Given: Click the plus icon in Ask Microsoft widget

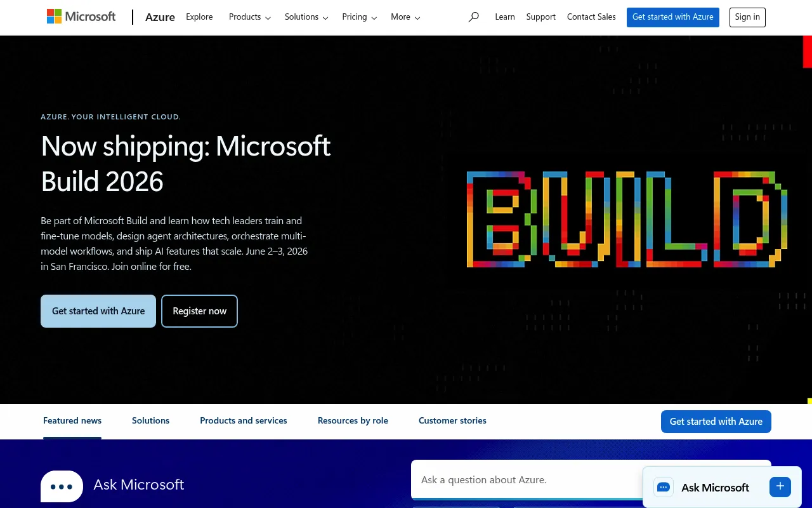Looking at the screenshot, I should [780, 487].
